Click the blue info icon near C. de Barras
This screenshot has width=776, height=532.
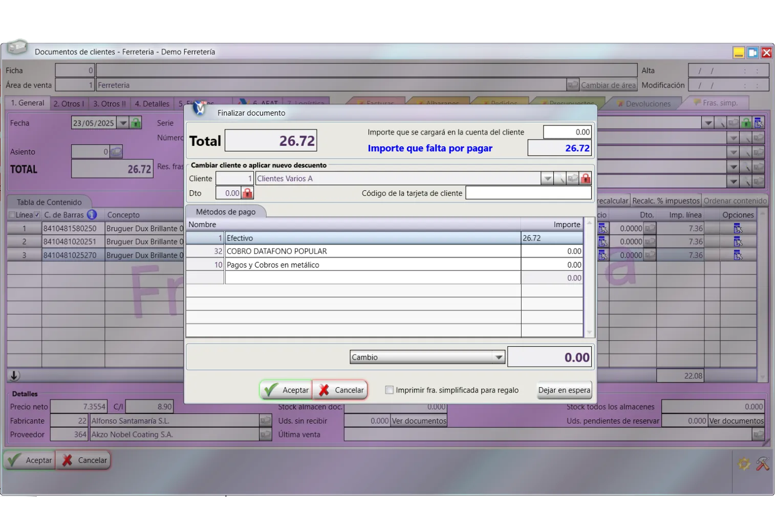click(92, 215)
